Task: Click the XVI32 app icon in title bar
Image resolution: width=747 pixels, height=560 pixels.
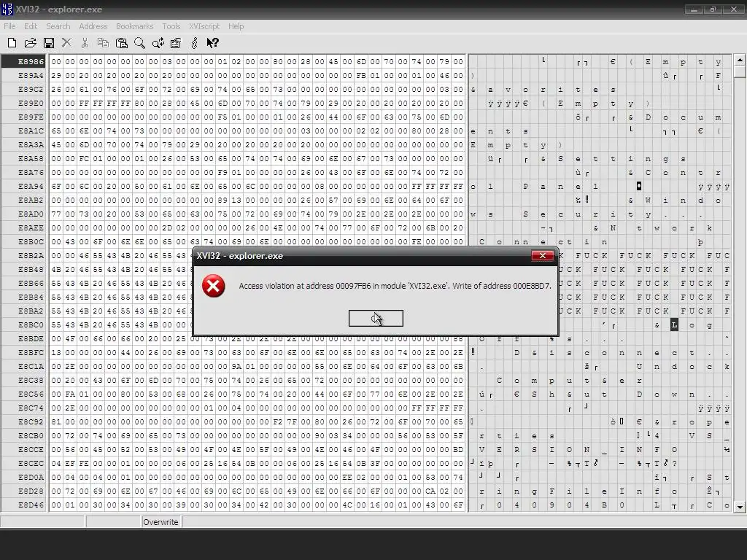Action: click(x=7, y=9)
